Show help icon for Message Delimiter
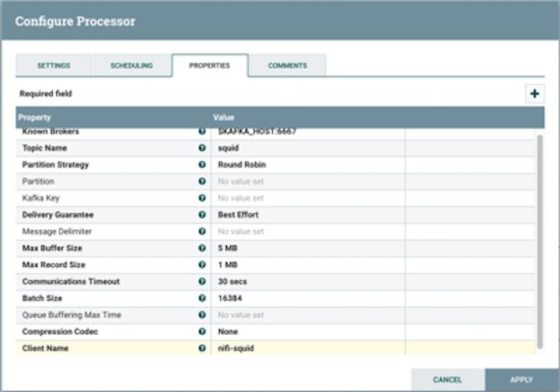 [x=202, y=232]
